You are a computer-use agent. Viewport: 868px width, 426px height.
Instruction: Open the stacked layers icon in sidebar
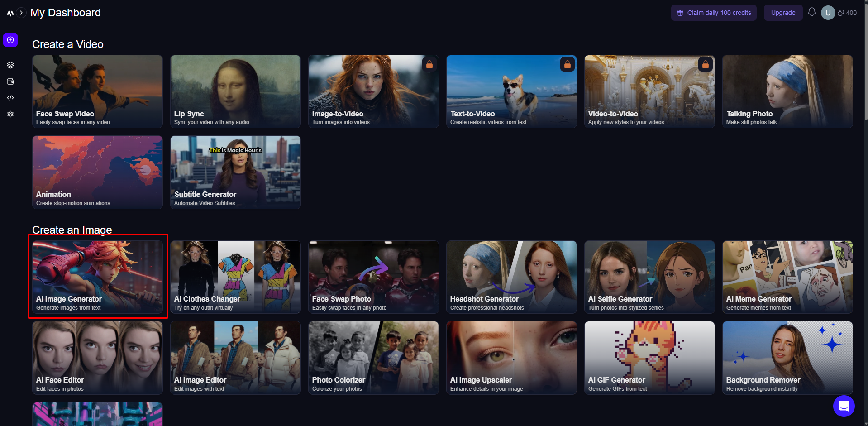click(10, 65)
